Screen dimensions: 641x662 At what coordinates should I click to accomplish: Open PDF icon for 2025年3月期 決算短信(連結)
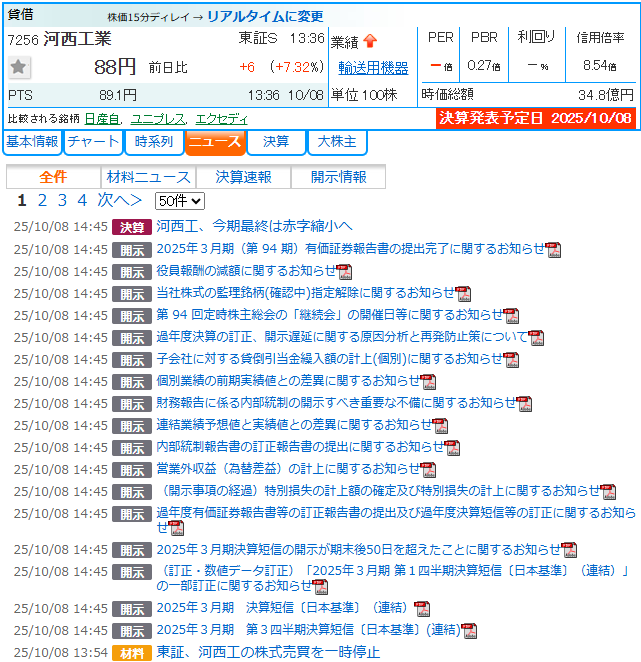point(421,608)
